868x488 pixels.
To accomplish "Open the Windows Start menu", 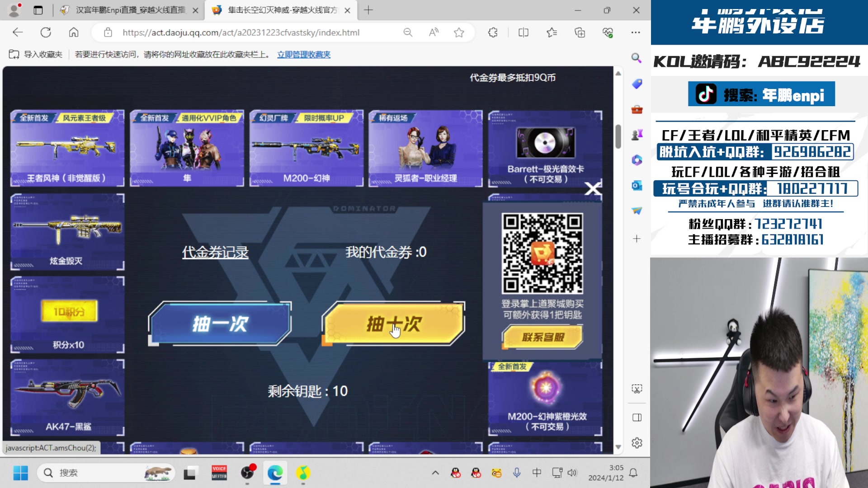I will pyautogui.click(x=21, y=473).
